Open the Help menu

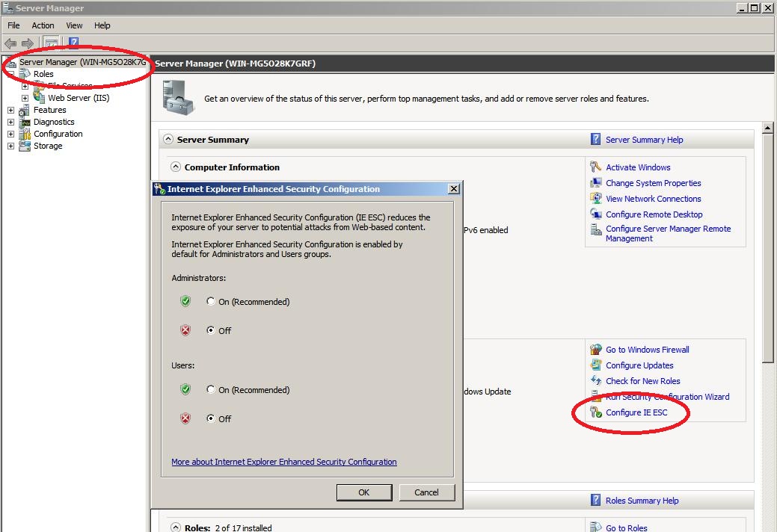pos(102,25)
